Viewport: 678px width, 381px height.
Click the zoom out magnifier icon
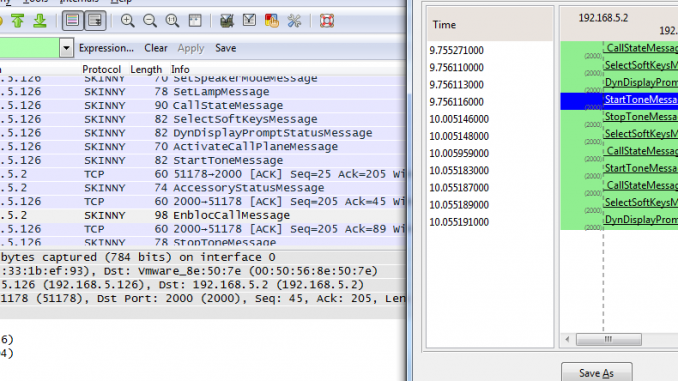tap(150, 21)
